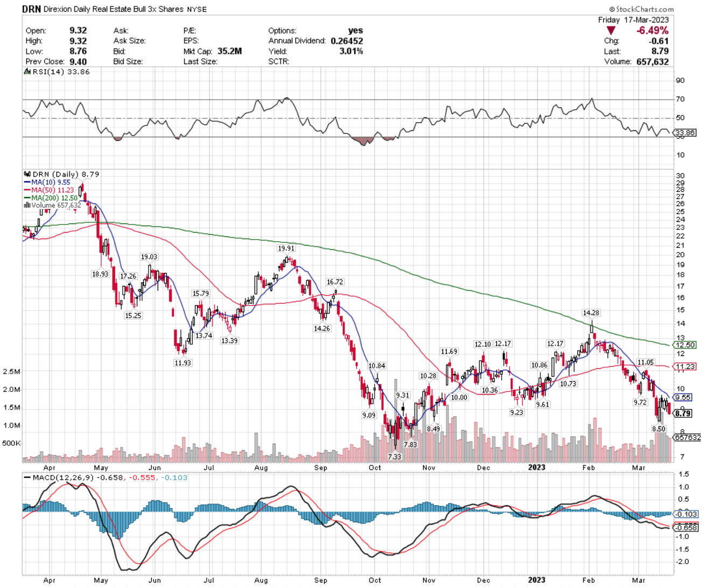Click the 14.26 price label
This screenshot has height=588, width=704.
[x=322, y=328]
